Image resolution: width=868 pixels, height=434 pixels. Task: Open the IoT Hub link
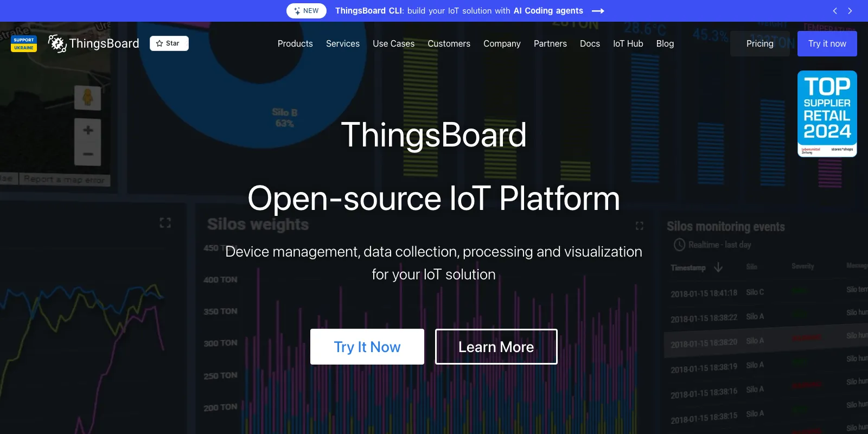pos(628,43)
